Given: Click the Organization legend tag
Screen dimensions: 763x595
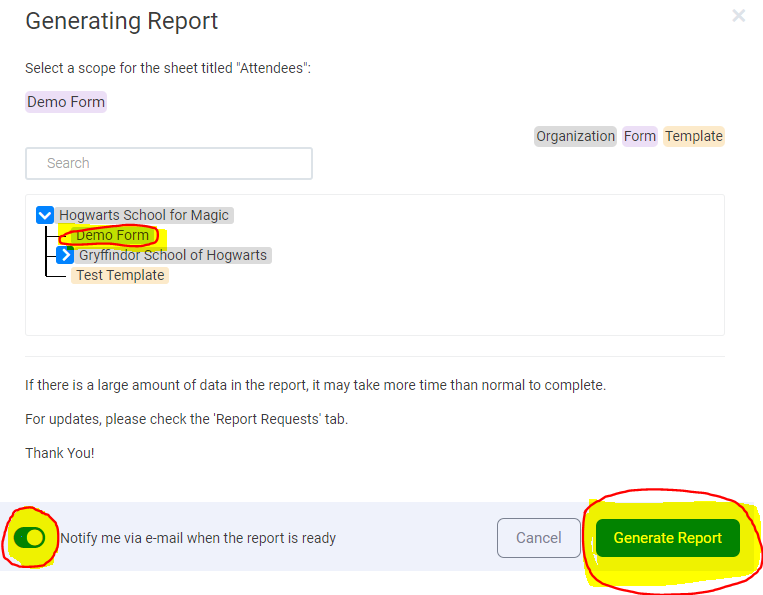Looking at the screenshot, I should point(575,136).
